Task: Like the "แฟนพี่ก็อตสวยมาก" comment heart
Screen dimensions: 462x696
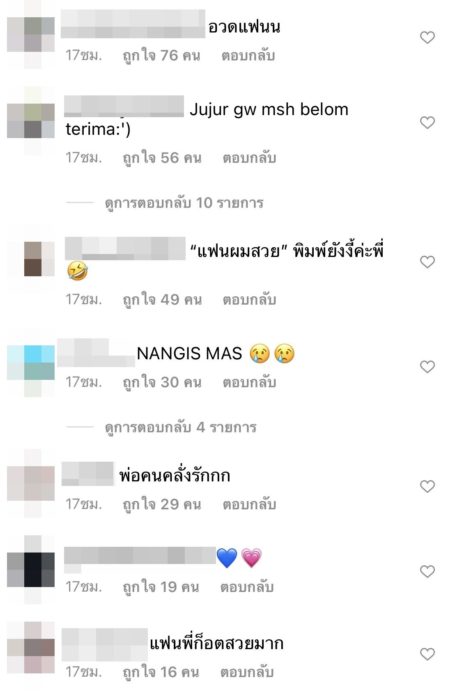Action: (x=427, y=653)
